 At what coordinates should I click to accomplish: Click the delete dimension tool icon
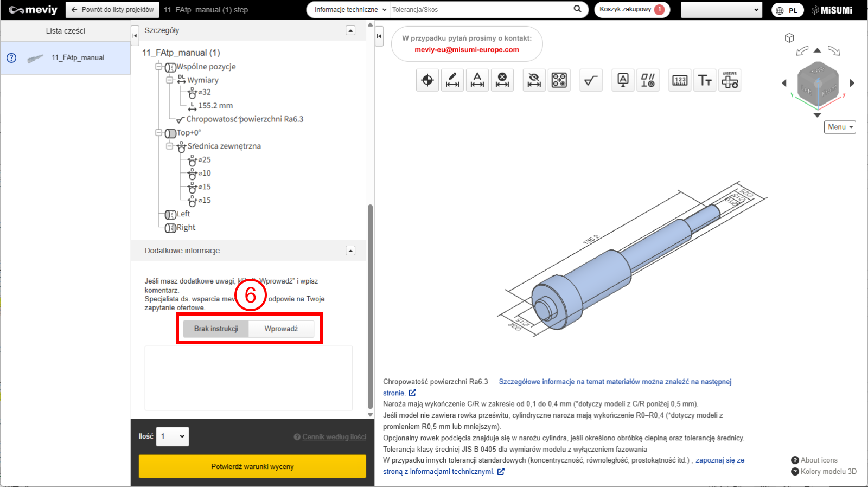[x=502, y=81]
